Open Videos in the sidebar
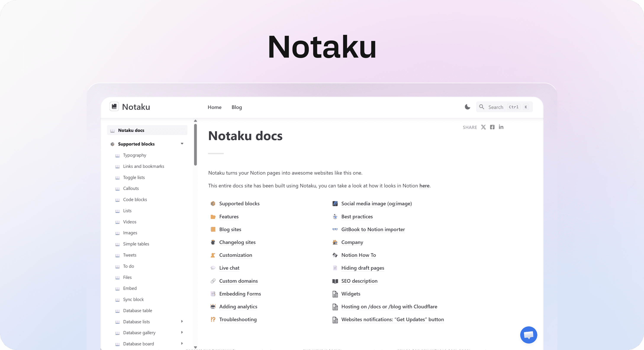The width and height of the screenshot is (644, 350). click(x=129, y=222)
